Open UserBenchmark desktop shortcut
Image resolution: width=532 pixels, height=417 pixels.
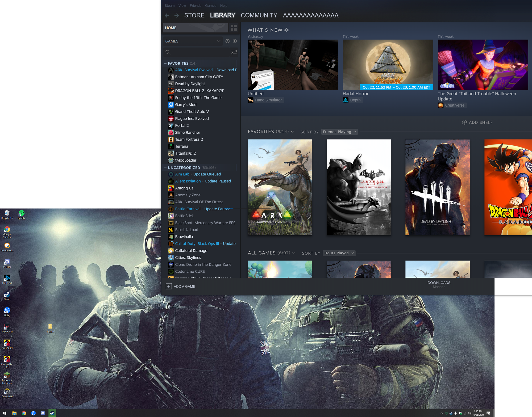pyautogui.click(x=7, y=247)
